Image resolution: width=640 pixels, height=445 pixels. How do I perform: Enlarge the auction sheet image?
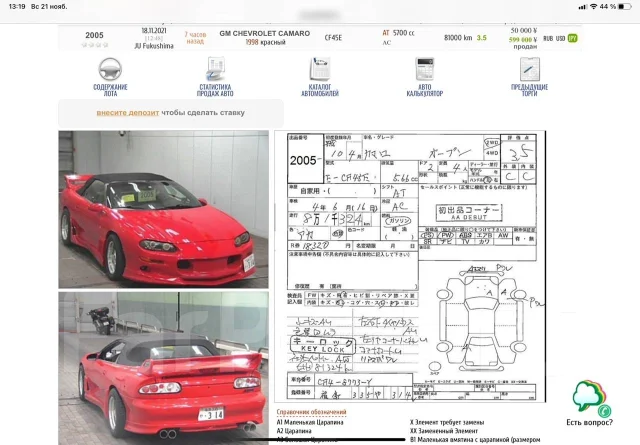(410, 267)
